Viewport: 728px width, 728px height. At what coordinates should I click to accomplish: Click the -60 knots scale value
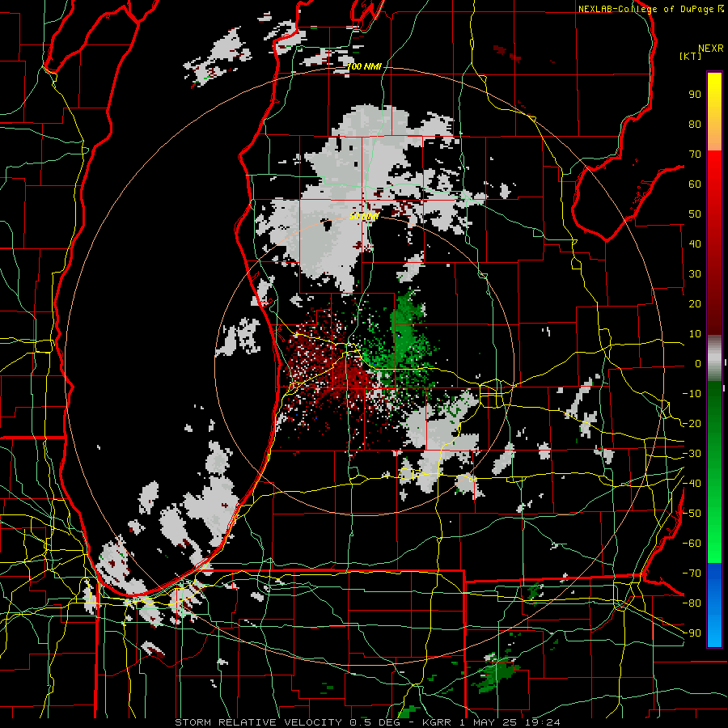(x=692, y=544)
